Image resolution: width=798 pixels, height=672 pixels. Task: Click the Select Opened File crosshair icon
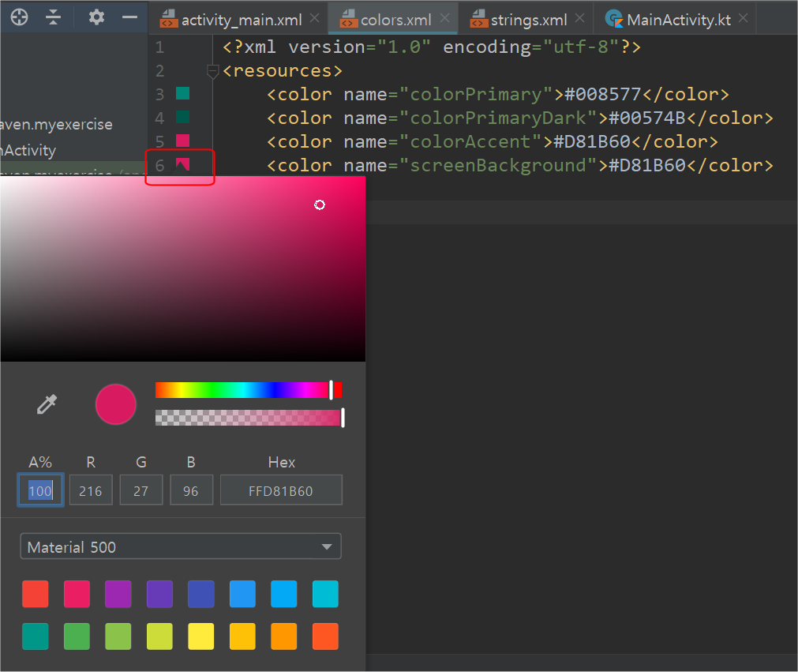(x=18, y=17)
